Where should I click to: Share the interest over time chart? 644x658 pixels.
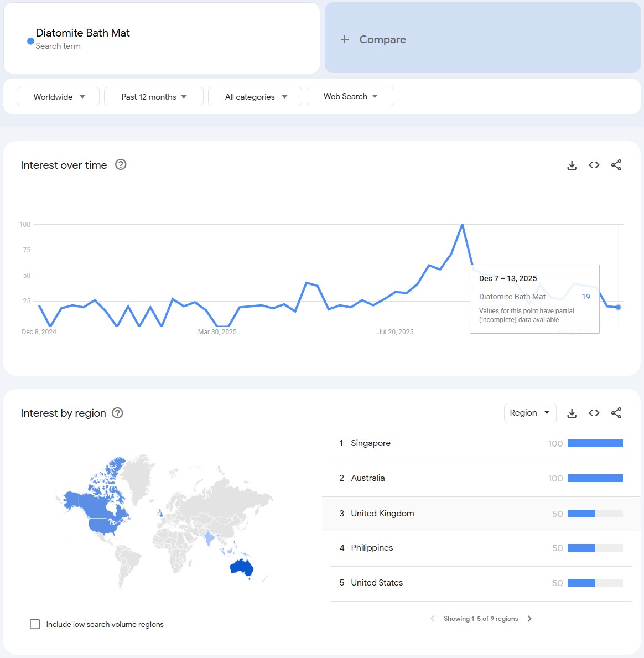(x=616, y=165)
